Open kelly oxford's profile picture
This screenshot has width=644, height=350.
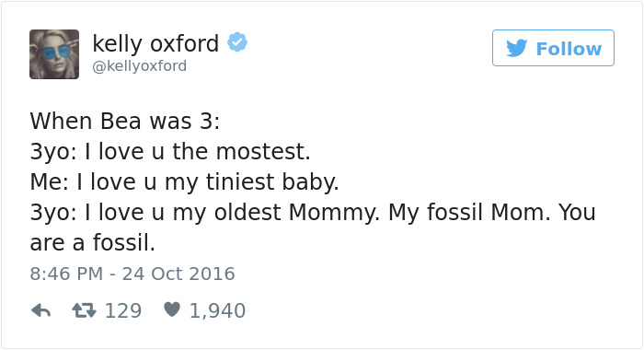(x=54, y=54)
